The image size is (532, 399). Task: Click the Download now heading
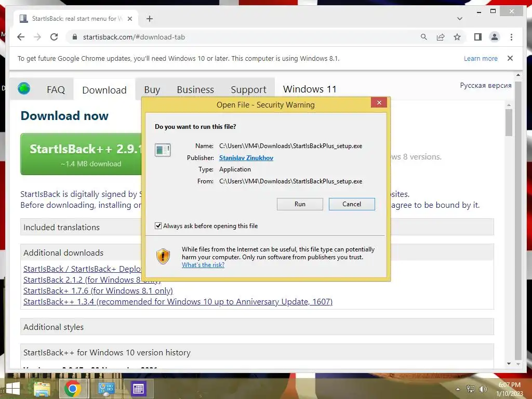tap(64, 116)
